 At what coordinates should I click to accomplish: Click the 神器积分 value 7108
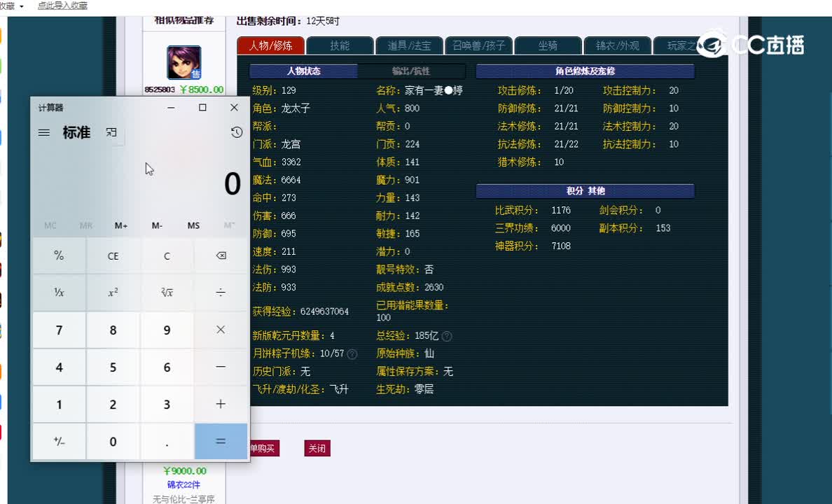(561, 246)
